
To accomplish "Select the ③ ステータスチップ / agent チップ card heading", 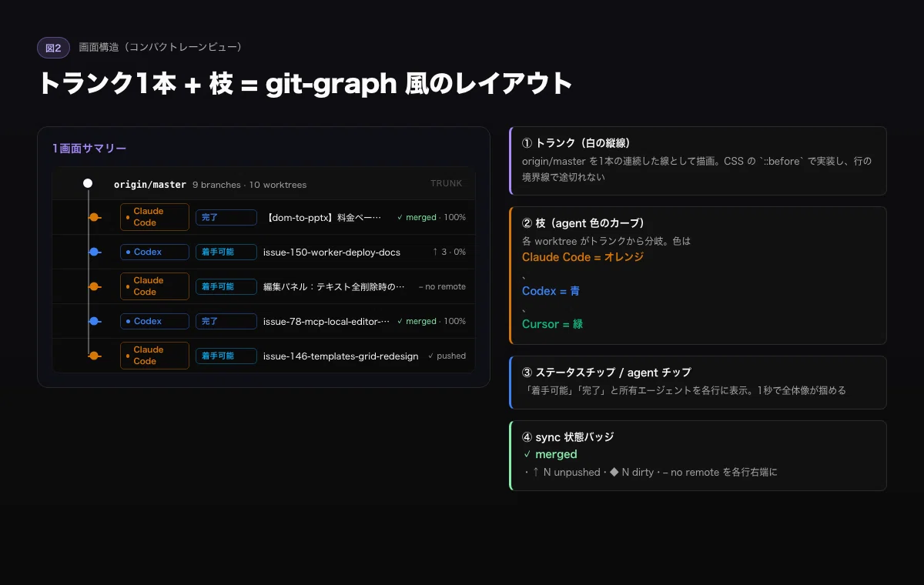I will coord(607,373).
